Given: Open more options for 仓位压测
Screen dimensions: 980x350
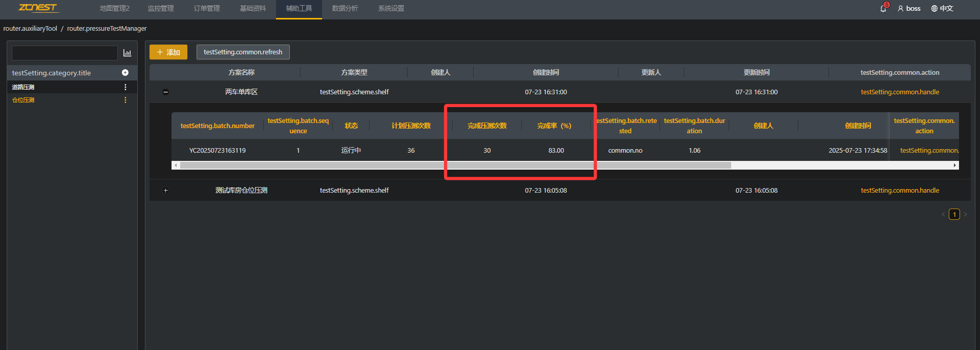Looking at the screenshot, I should [125, 100].
